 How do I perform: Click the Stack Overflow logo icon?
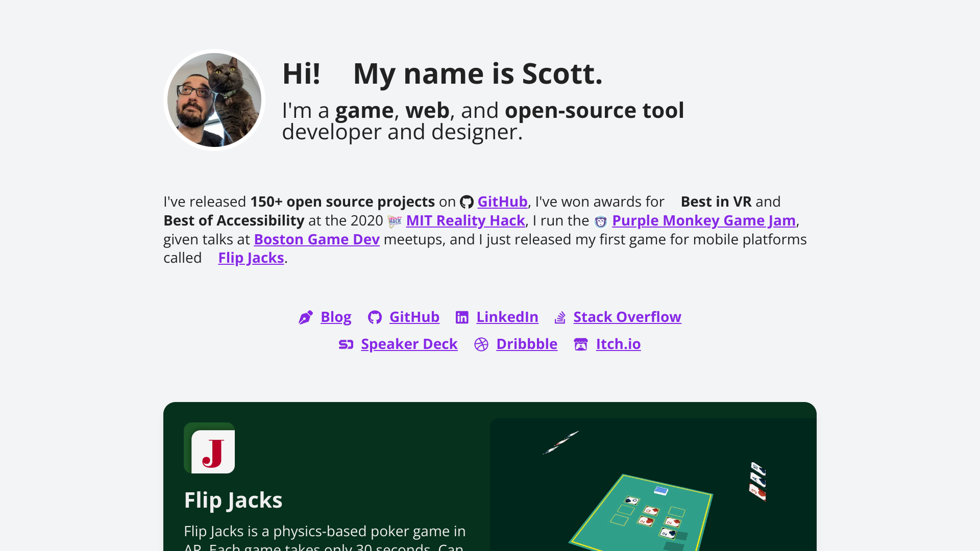pos(560,317)
